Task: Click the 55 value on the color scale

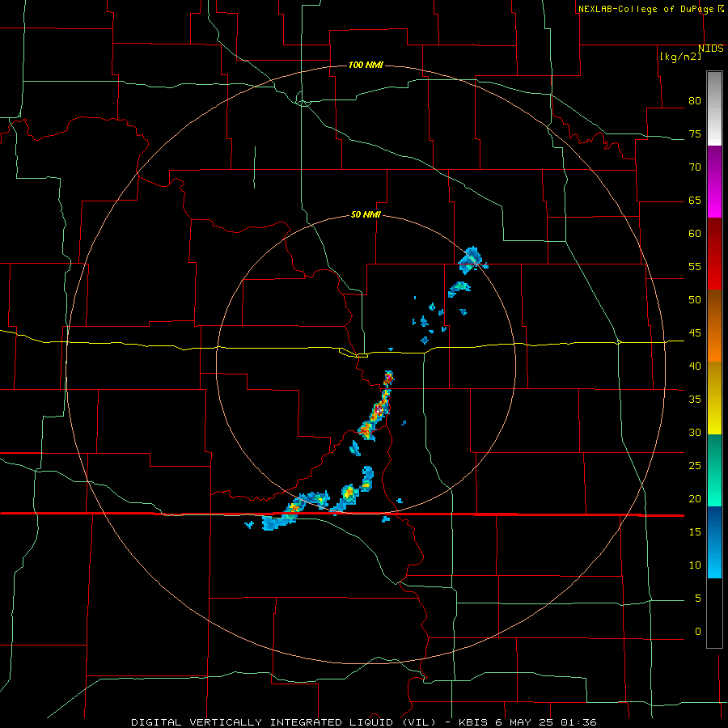Action: click(x=695, y=267)
